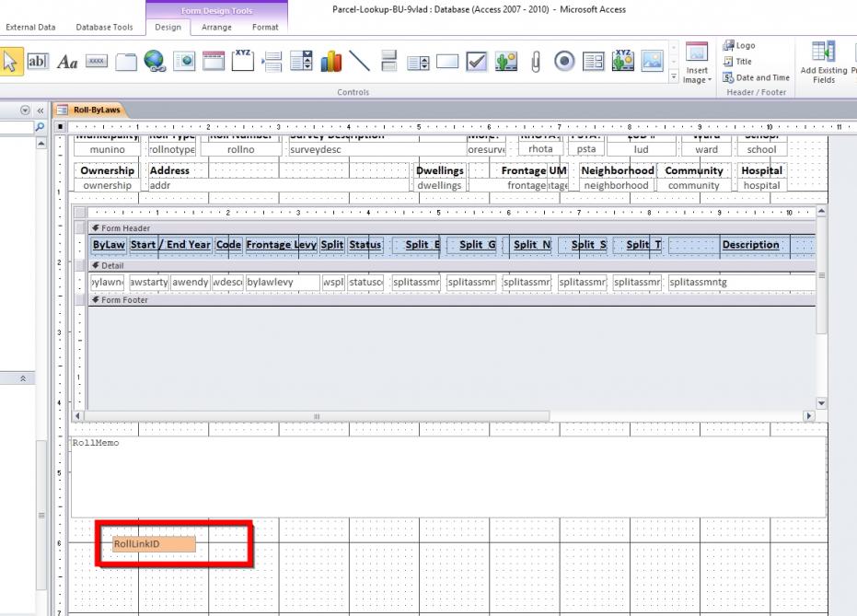
Task: Click the subform horizontal scrollbar thumb
Action: coord(317,416)
